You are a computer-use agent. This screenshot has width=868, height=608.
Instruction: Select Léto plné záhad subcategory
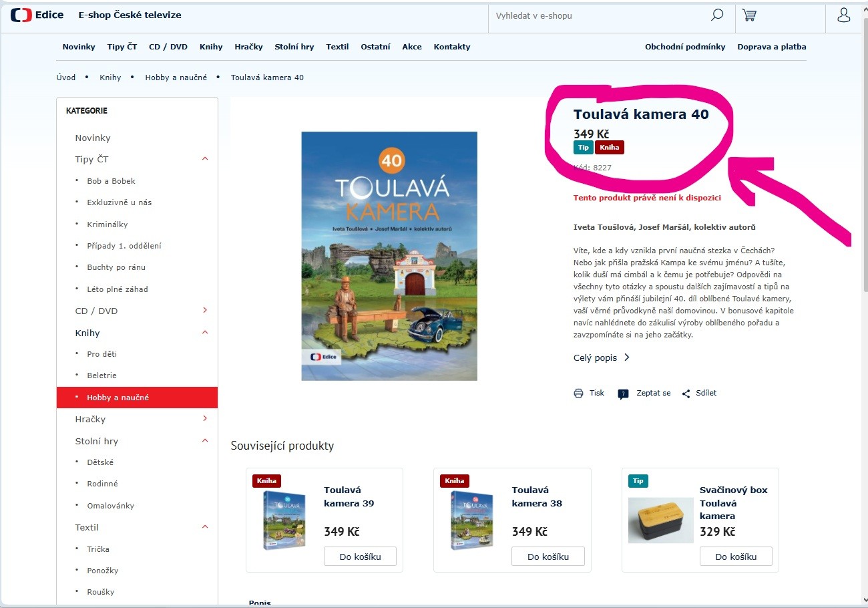coord(118,289)
